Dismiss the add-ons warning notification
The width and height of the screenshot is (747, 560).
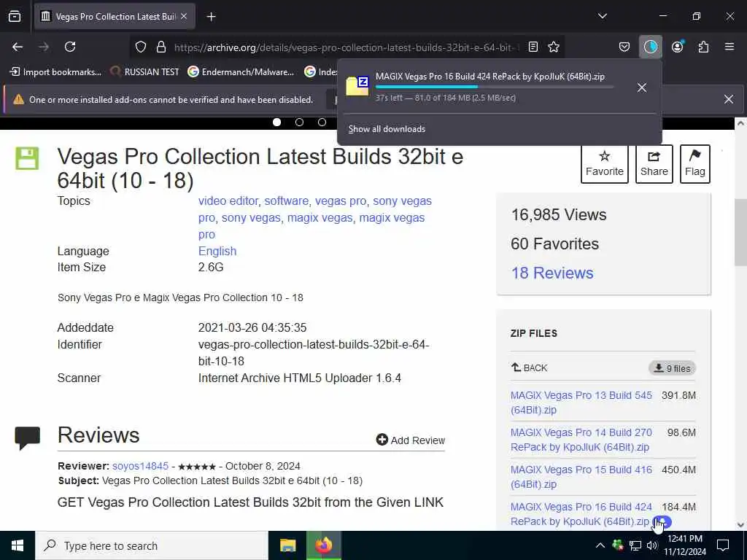click(729, 99)
